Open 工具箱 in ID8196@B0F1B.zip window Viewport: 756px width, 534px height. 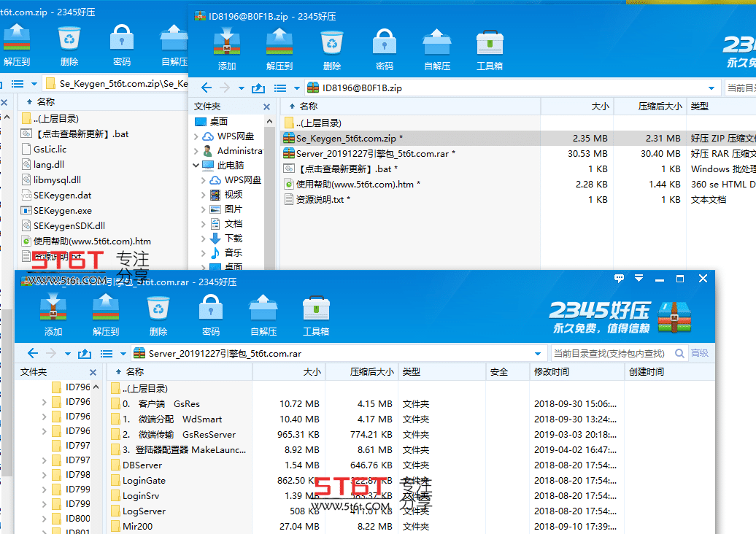(x=490, y=42)
